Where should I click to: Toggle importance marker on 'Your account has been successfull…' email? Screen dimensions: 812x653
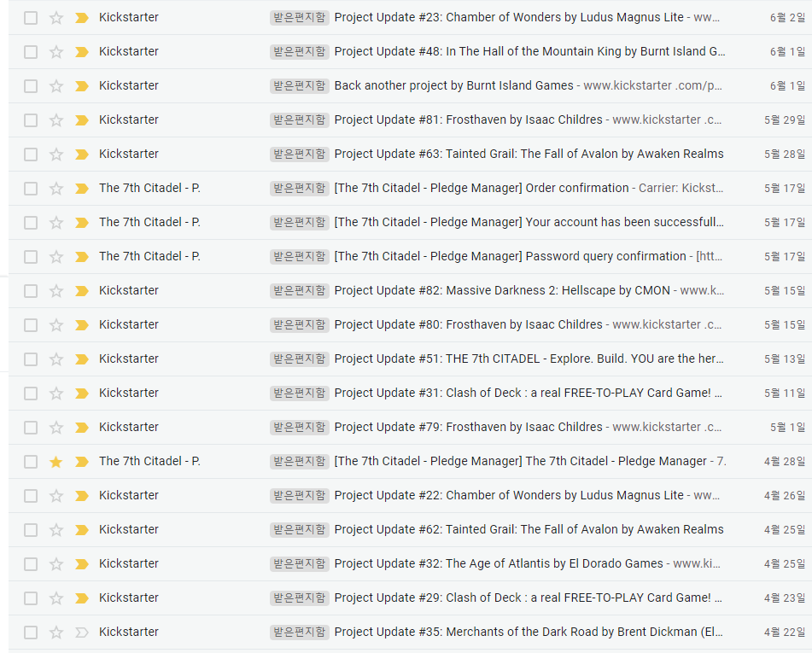[x=82, y=223]
